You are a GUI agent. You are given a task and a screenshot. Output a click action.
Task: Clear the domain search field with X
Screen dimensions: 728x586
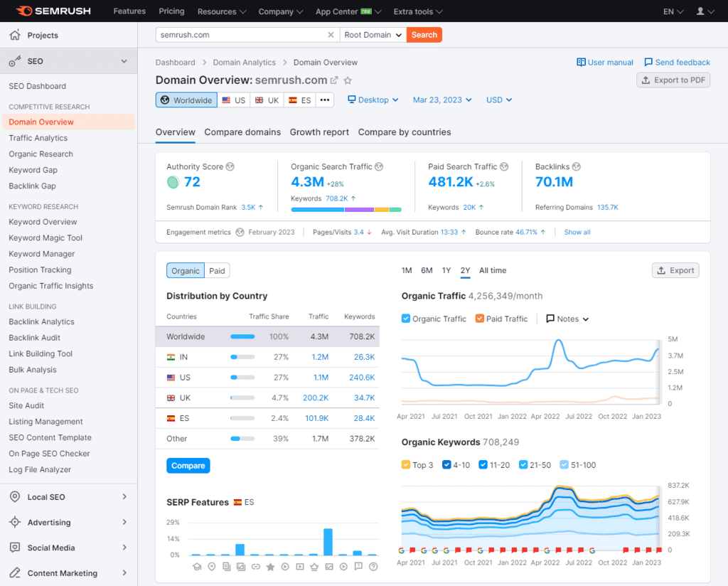click(331, 35)
